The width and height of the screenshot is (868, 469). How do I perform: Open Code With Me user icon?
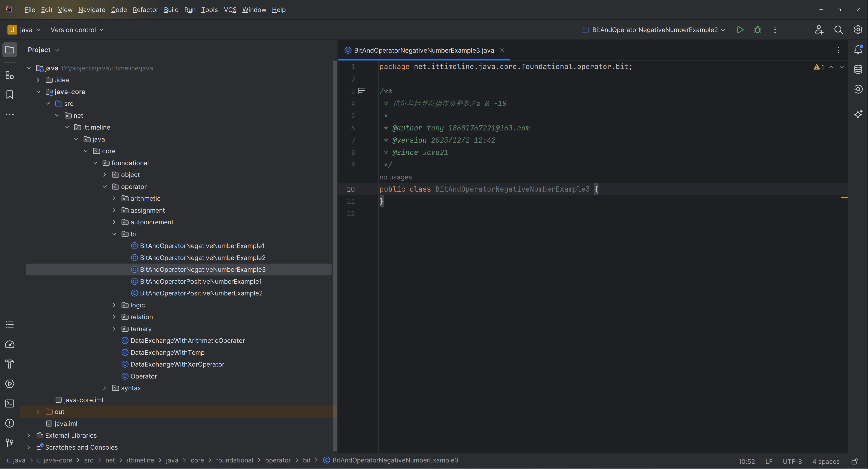819,30
